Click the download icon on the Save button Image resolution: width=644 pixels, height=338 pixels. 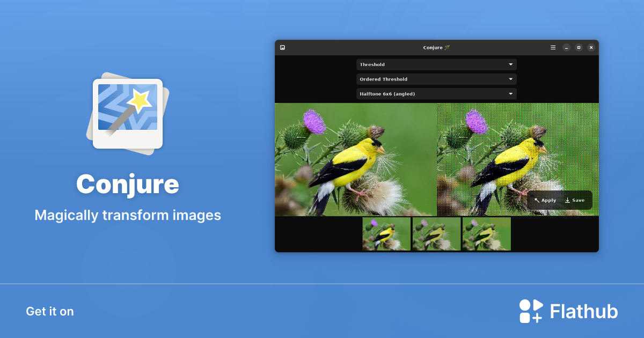(x=568, y=200)
